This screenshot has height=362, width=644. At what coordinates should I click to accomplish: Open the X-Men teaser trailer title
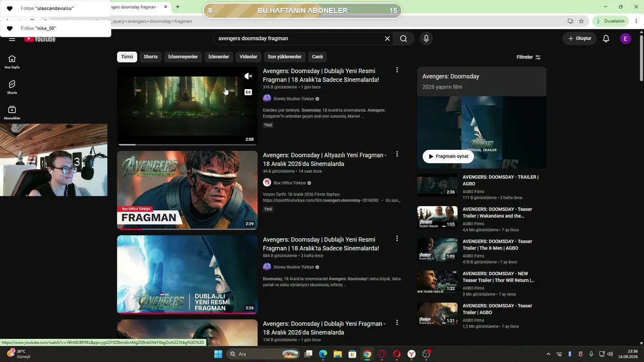[x=497, y=244]
